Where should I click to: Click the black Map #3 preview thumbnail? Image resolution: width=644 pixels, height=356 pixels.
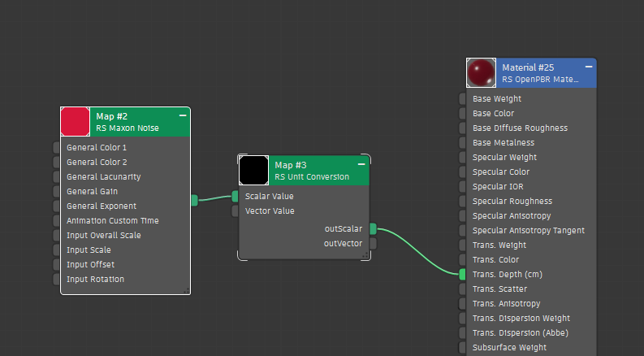253,171
